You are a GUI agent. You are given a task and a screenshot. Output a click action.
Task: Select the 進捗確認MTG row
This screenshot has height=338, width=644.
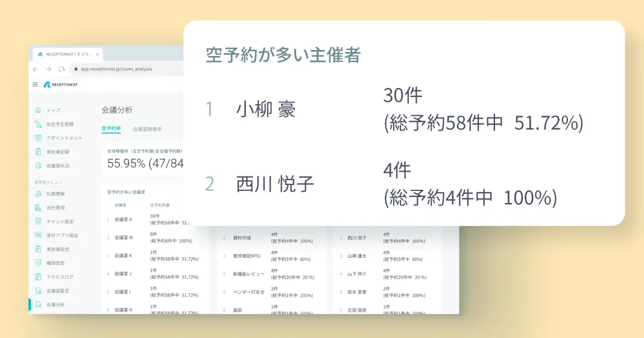pos(268,256)
